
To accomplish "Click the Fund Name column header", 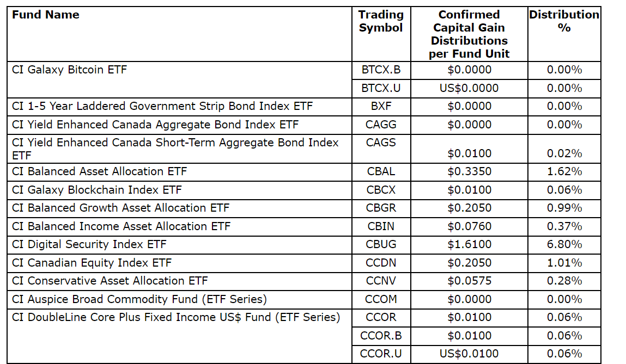I will (46, 15).
